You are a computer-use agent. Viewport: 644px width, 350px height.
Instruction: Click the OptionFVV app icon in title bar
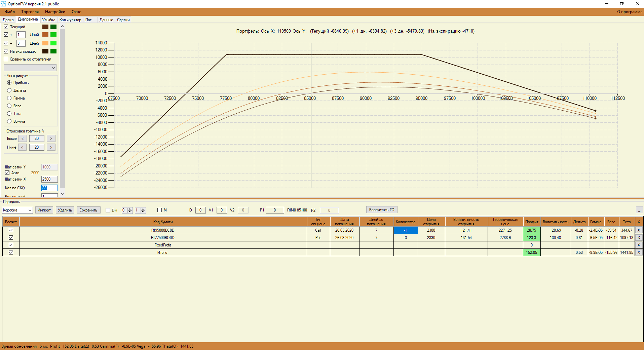(3, 4)
